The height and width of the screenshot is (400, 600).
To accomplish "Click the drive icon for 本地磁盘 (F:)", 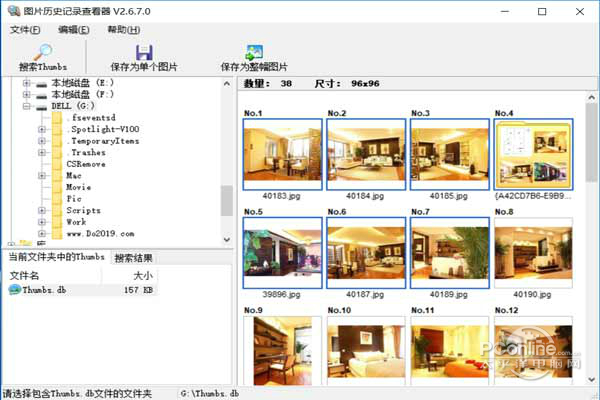I will (x=41, y=95).
